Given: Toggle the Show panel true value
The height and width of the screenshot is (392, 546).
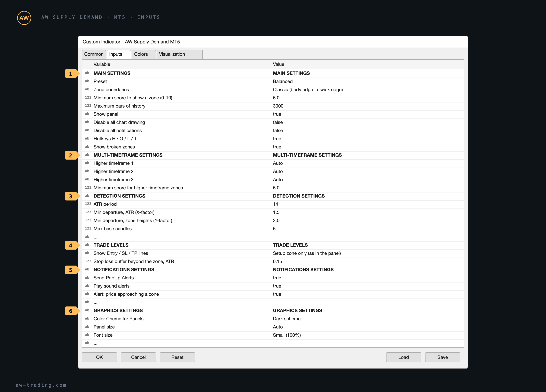Looking at the screenshot, I should 367,114.
